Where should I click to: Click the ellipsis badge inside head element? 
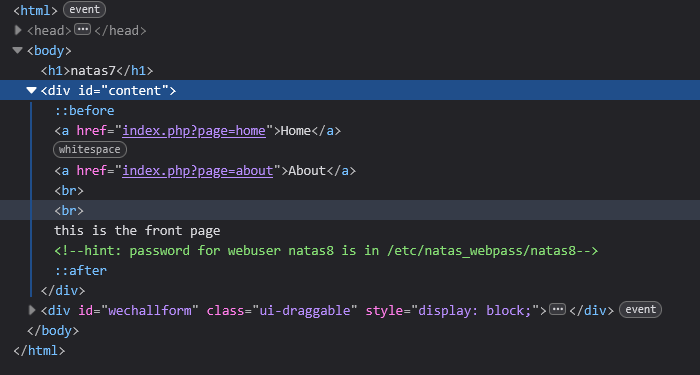pos(82,30)
